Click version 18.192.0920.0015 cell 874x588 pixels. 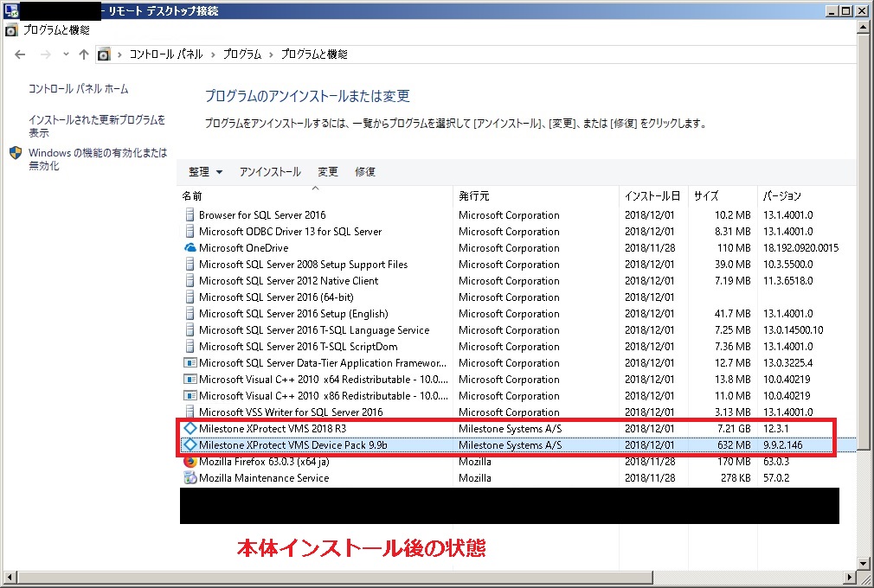click(x=800, y=248)
